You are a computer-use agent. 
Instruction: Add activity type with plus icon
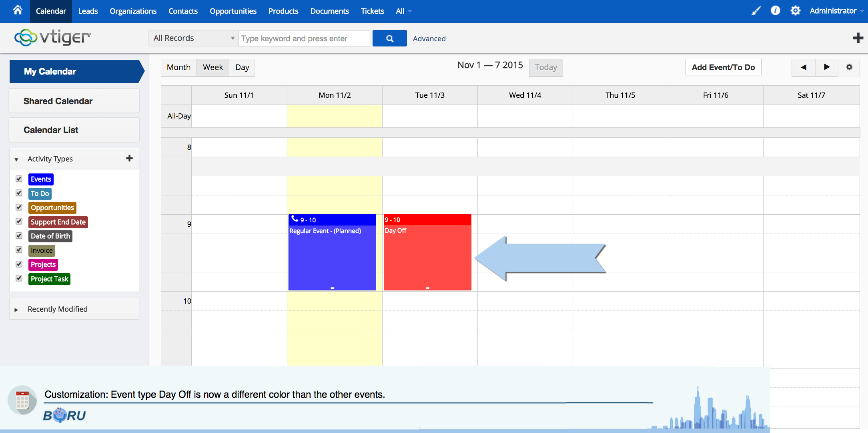[129, 159]
